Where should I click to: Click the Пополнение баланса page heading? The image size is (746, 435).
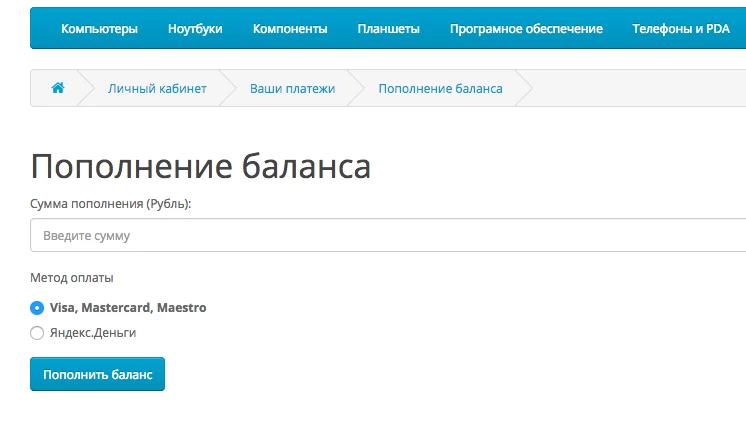201,166
